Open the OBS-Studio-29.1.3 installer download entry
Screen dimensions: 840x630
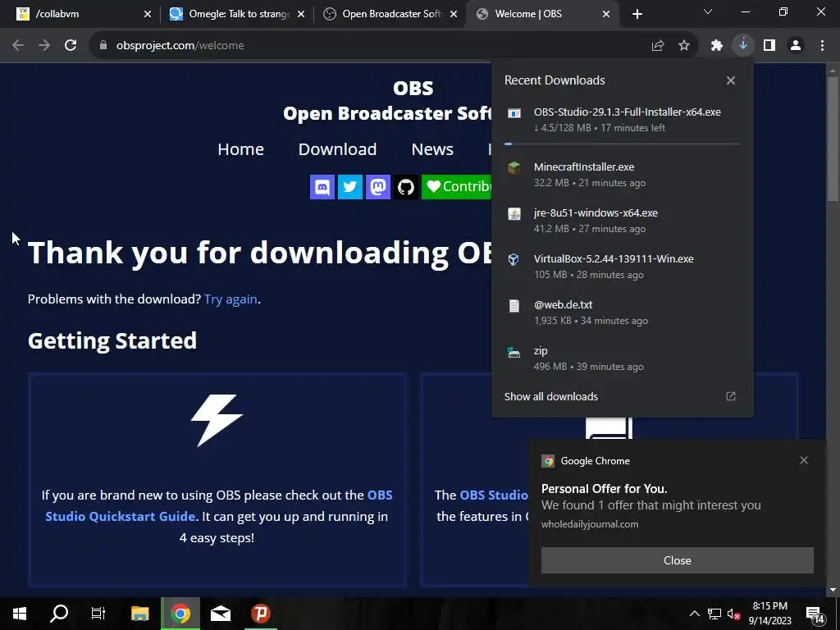(623, 120)
